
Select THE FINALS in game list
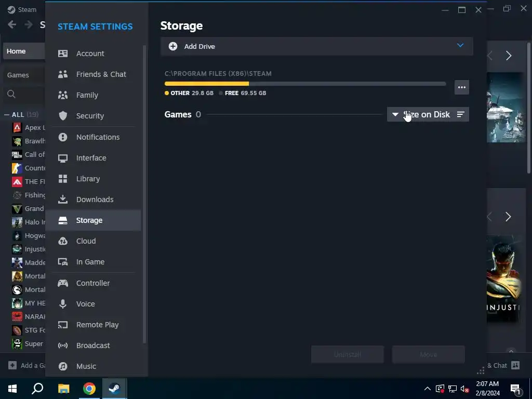click(x=29, y=181)
